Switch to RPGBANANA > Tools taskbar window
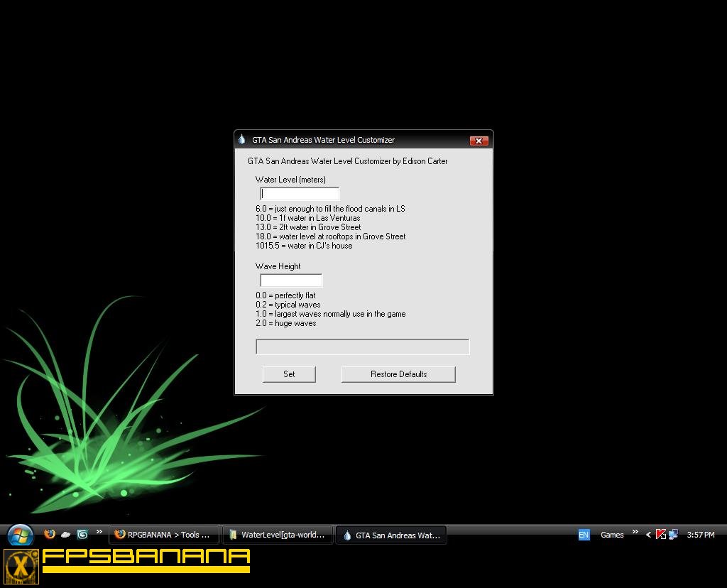 click(x=164, y=535)
